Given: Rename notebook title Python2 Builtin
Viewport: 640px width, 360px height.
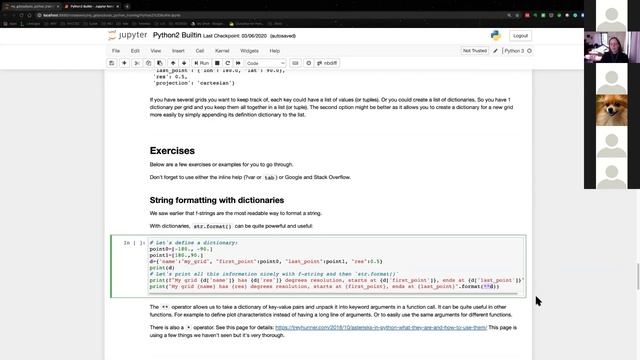Looking at the screenshot, I should [177, 36].
